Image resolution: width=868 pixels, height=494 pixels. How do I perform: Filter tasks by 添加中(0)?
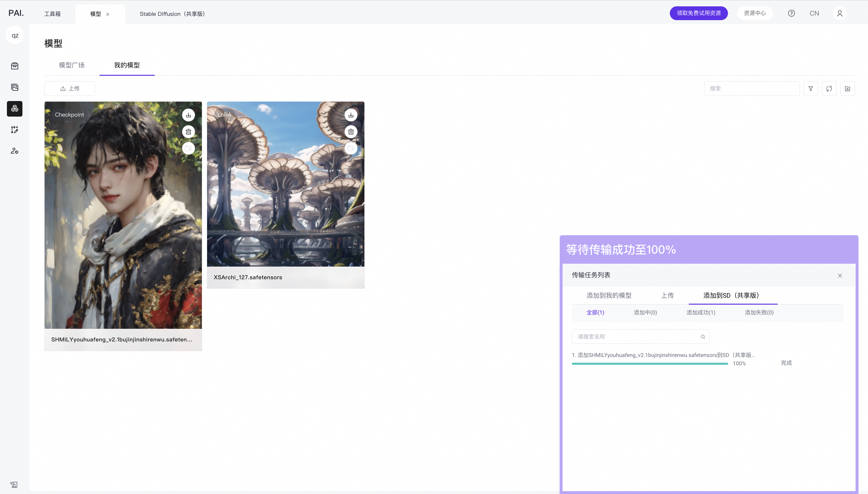click(645, 312)
